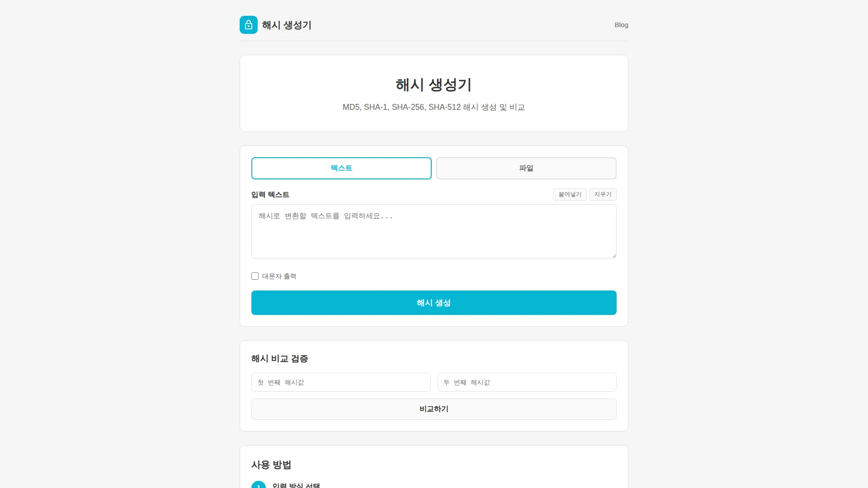
Task: Click the second hash value field
Action: 526,382
